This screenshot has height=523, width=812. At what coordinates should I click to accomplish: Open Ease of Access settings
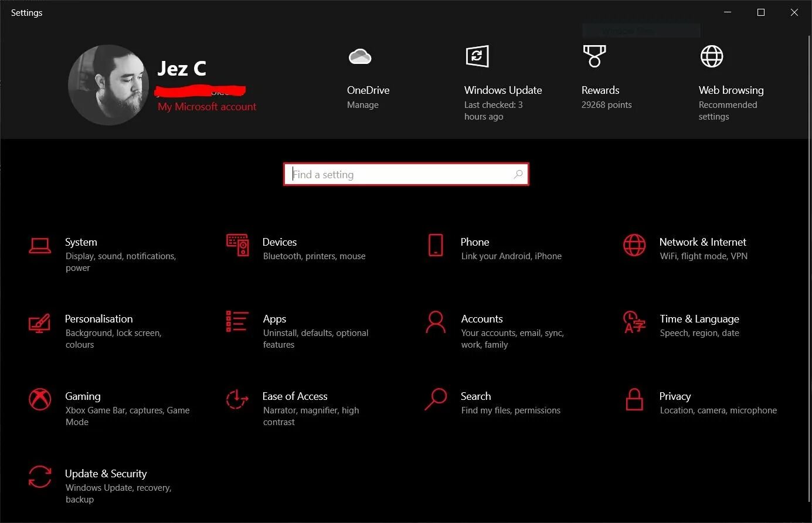coord(295,396)
